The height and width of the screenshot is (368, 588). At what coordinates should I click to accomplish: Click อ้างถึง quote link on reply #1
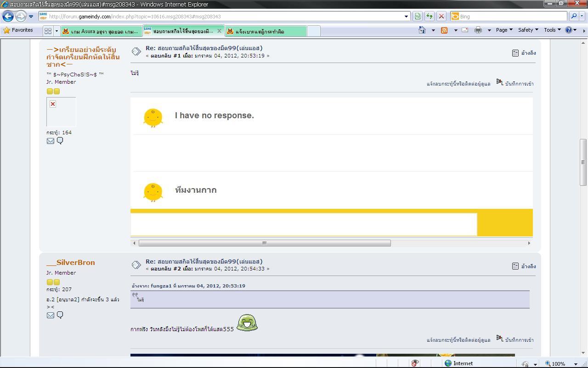528,53
